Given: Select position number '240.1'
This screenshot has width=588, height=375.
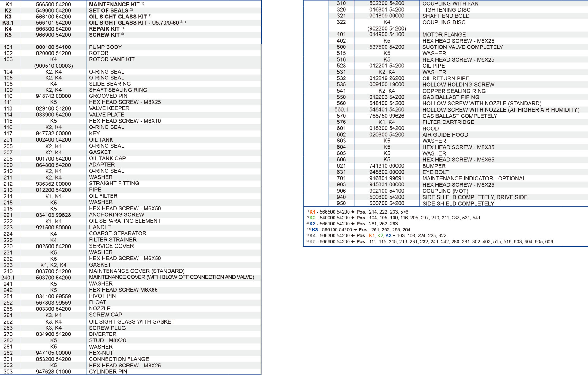Looking at the screenshot, I should pos(8,278).
